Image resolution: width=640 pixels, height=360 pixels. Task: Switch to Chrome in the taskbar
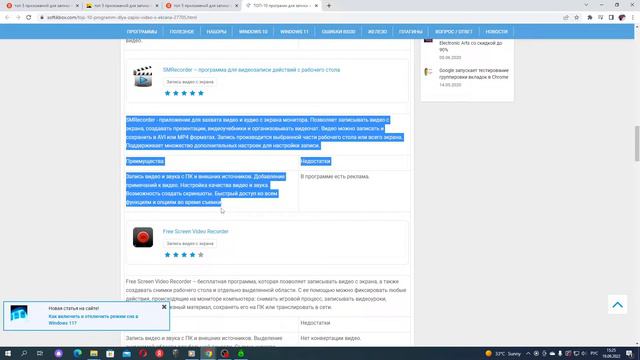(x=209, y=353)
